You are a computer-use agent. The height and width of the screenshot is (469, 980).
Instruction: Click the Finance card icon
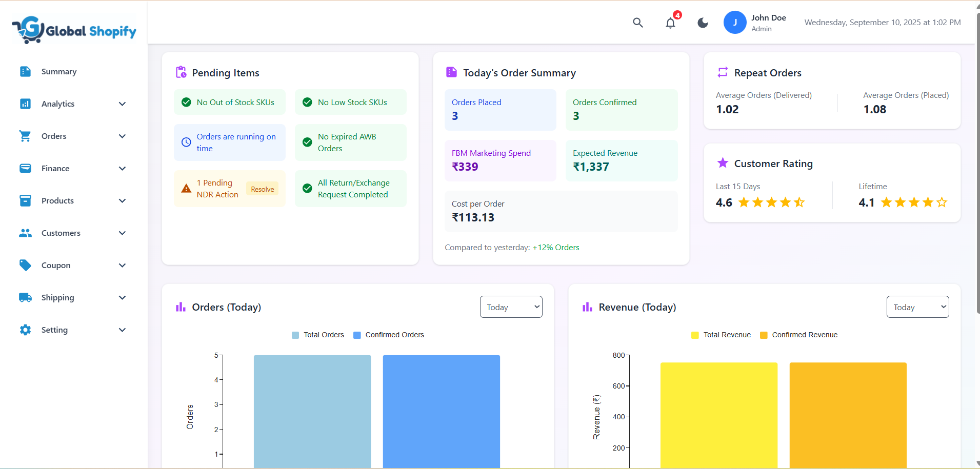[25, 168]
